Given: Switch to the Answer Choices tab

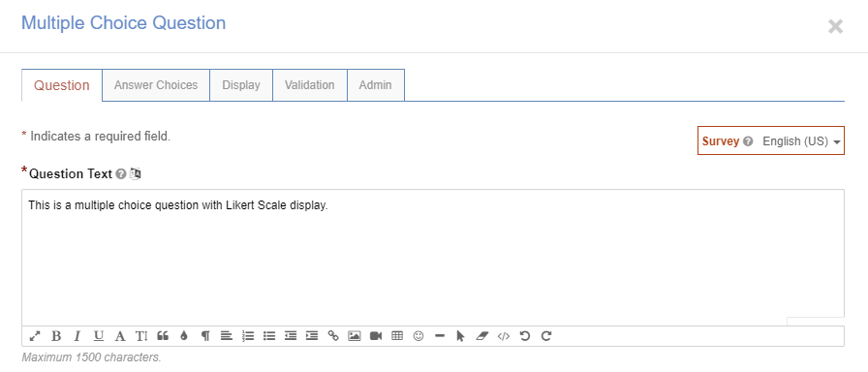Looking at the screenshot, I should [156, 85].
